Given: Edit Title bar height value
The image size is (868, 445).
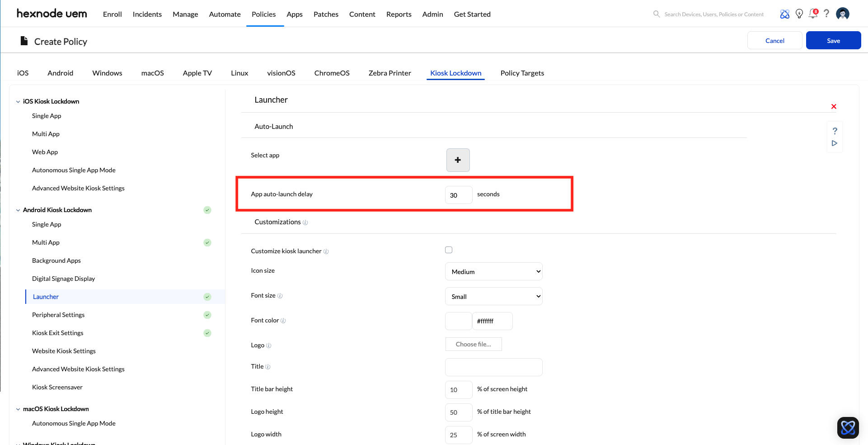Looking at the screenshot, I should [459, 390].
